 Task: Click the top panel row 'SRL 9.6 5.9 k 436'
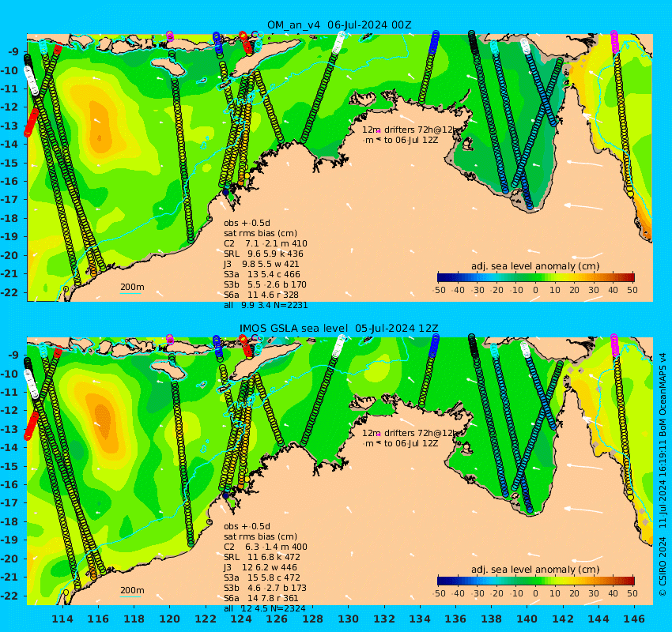click(263, 254)
